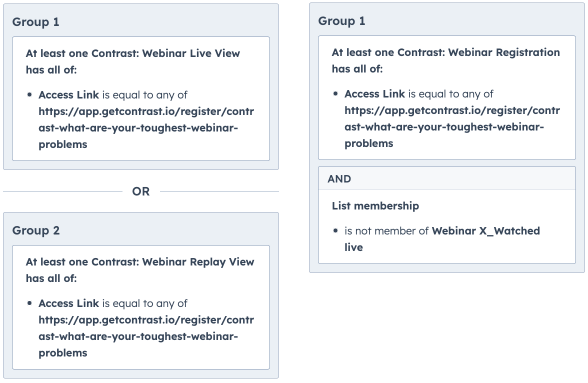Image resolution: width=588 pixels, height=383 pixels.
Task: Click 'is equal to any of' in Registration filter
Action: (451, 94)
